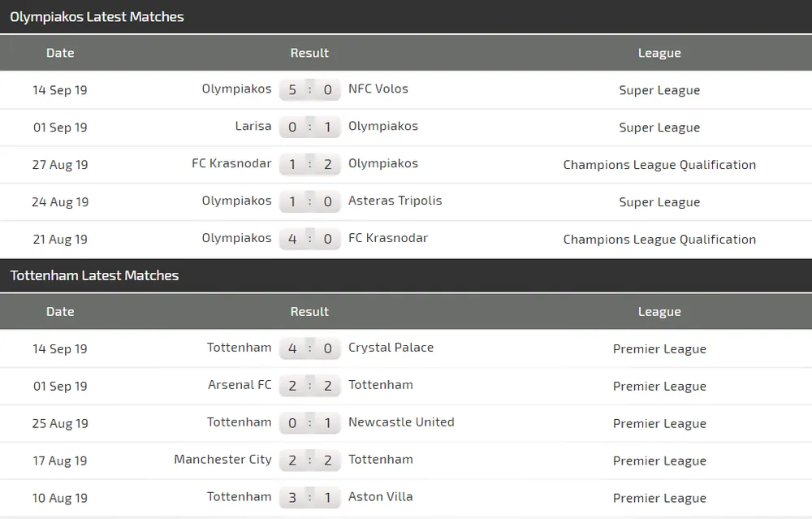812x519 pixels.
Task: Open the Aston Villa team link
Action: point(380,497)
